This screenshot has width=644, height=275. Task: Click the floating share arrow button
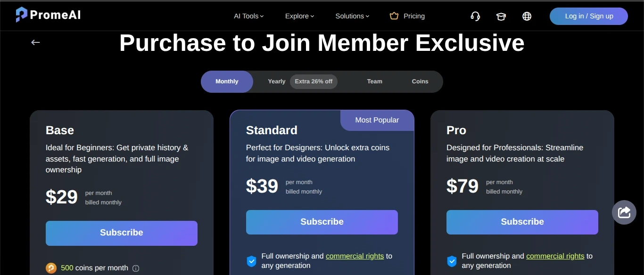(624, 212)
